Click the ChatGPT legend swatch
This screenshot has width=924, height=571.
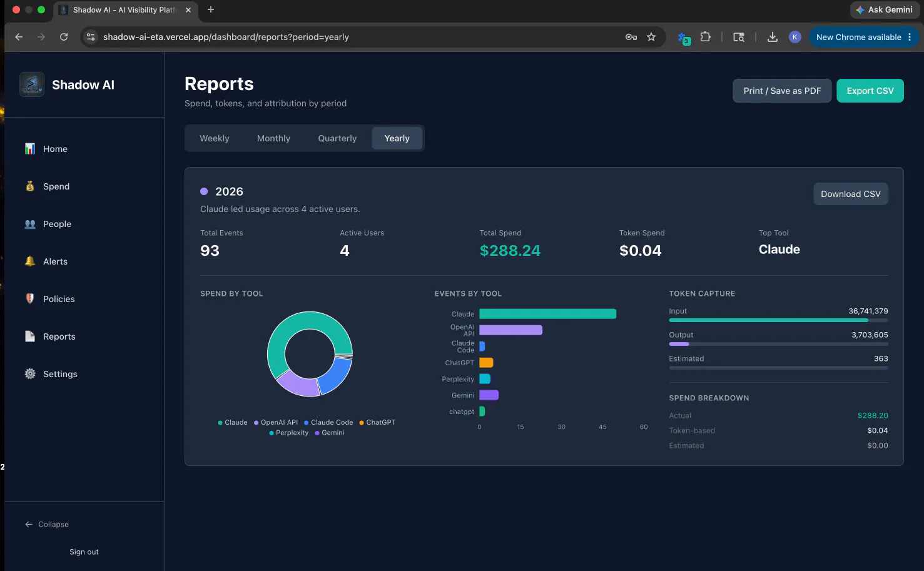point(362,423)
